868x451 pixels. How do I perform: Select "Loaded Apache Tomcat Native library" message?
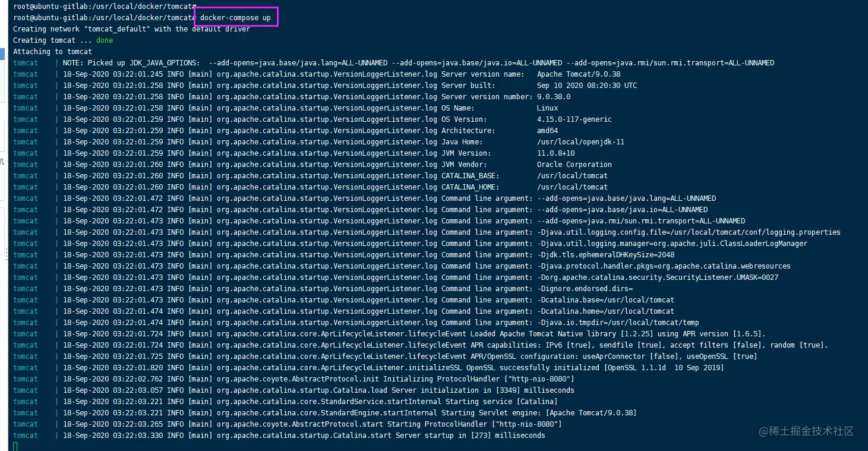tap(618, 334)
